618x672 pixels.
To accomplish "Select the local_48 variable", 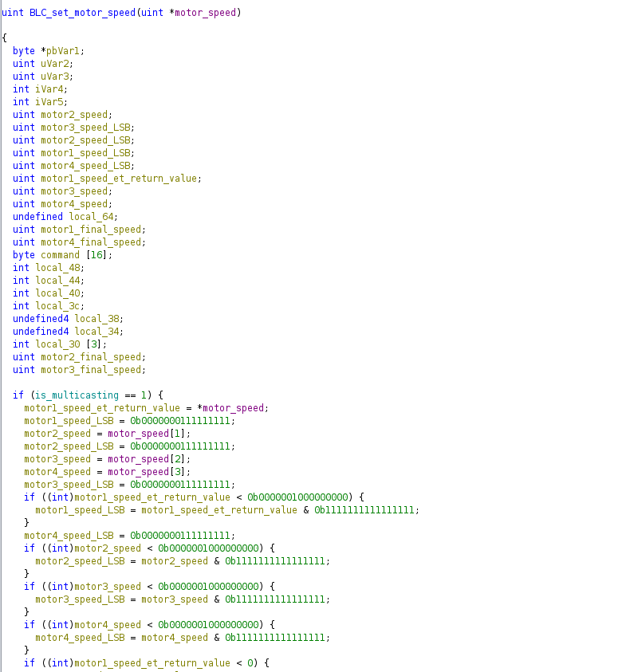I will coord(57,268).
